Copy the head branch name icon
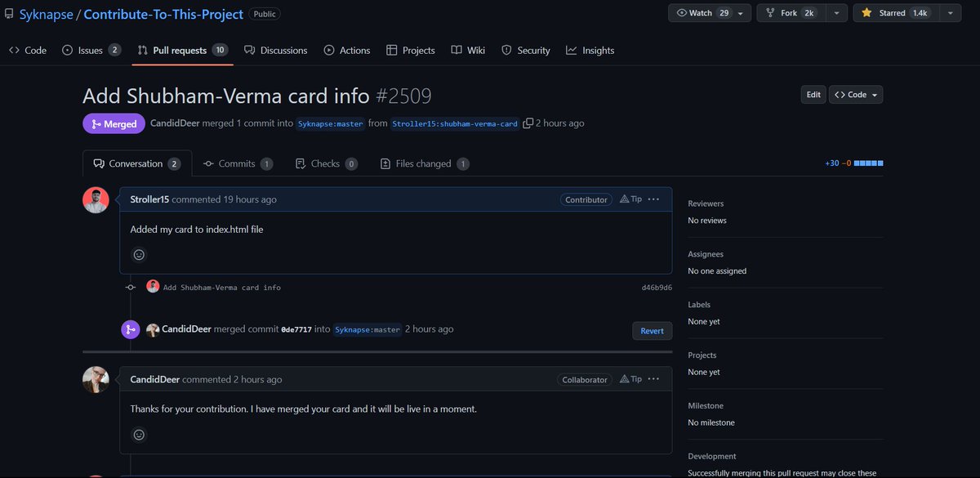Screen dimensions: 980x478 (x=528, y=123)
